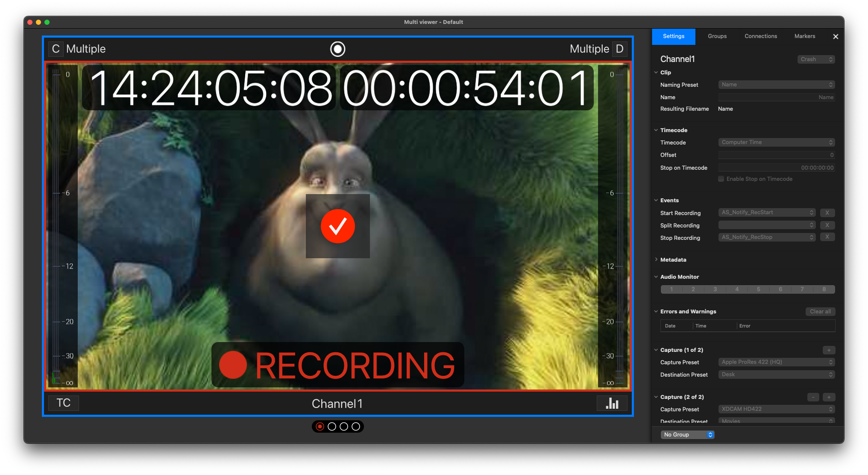
Task: Collapse the Capture (1 of 2) section
Action: [x=656, y=350]
